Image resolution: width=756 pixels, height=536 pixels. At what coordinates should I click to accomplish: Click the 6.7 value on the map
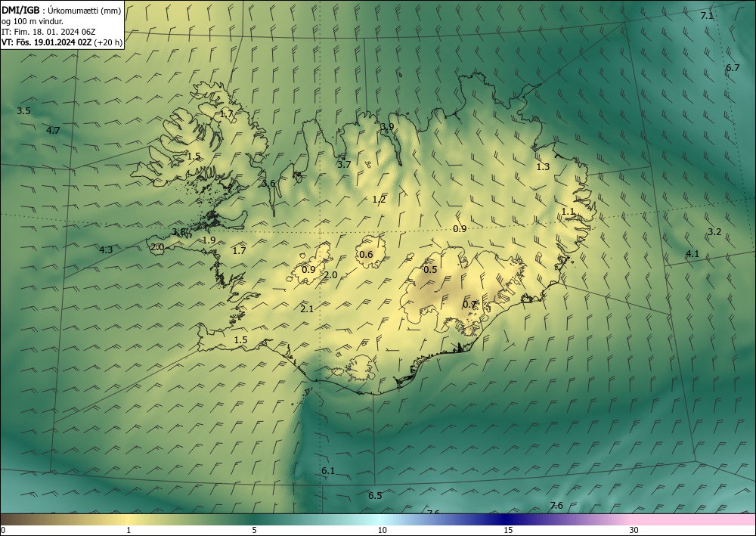(x=733, y=68)
